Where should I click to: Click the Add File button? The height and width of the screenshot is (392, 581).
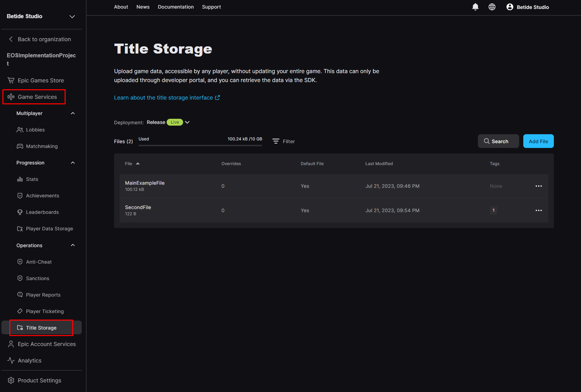[538, 141]
